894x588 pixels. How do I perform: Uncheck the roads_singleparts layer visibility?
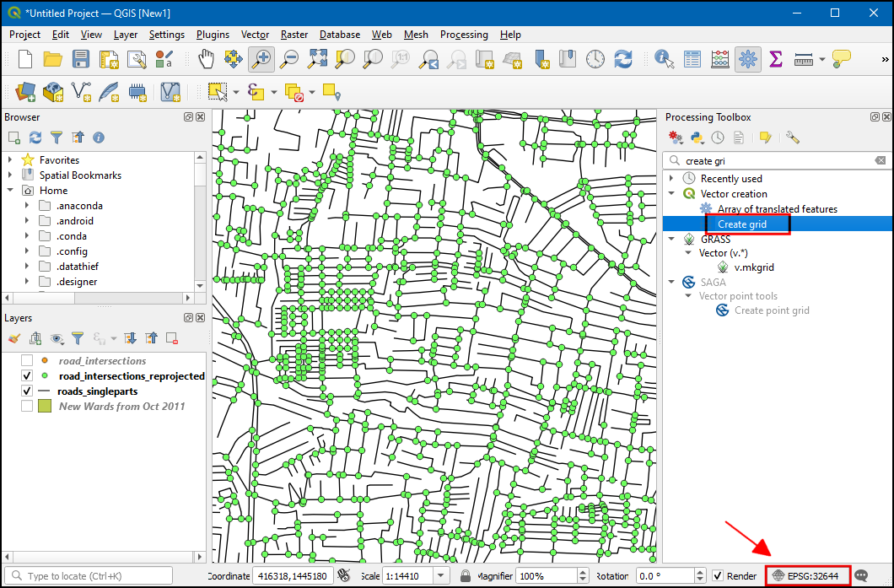[27, 391]
